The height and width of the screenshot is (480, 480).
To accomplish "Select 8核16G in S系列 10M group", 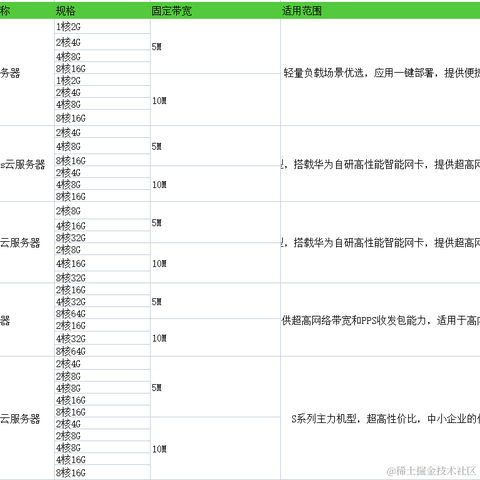I will (x=102, y=472).
